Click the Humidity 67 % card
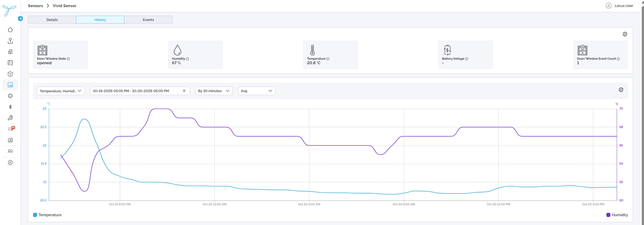 195,54
